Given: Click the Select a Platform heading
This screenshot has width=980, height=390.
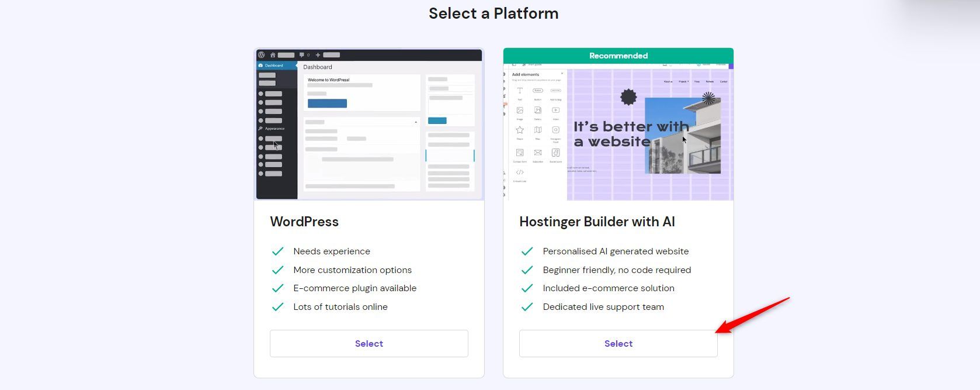Looking at the screenshot, I should [494, 13].
